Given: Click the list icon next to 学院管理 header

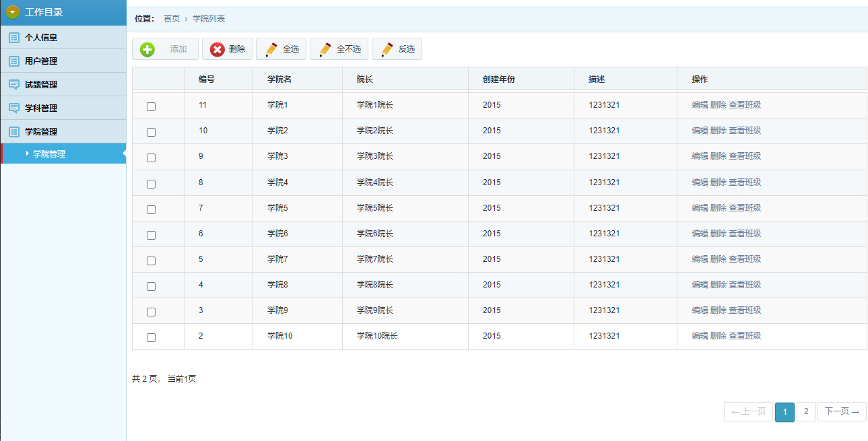Looking at the screenshot, I should (x=13, y=132).
